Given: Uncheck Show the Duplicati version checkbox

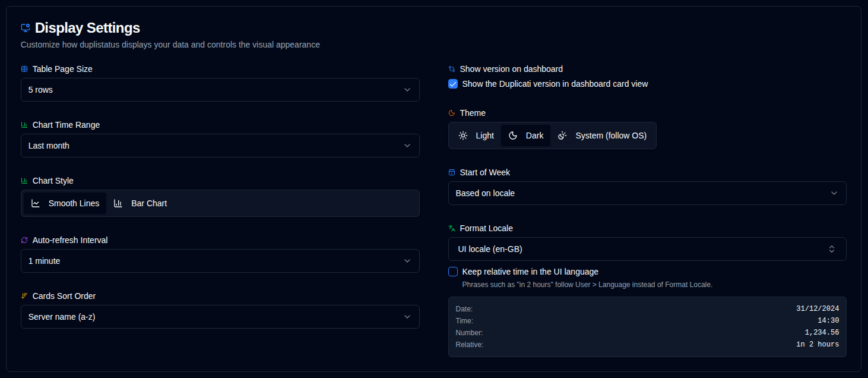Looking at the screenshot, I should tap(453, 84).
